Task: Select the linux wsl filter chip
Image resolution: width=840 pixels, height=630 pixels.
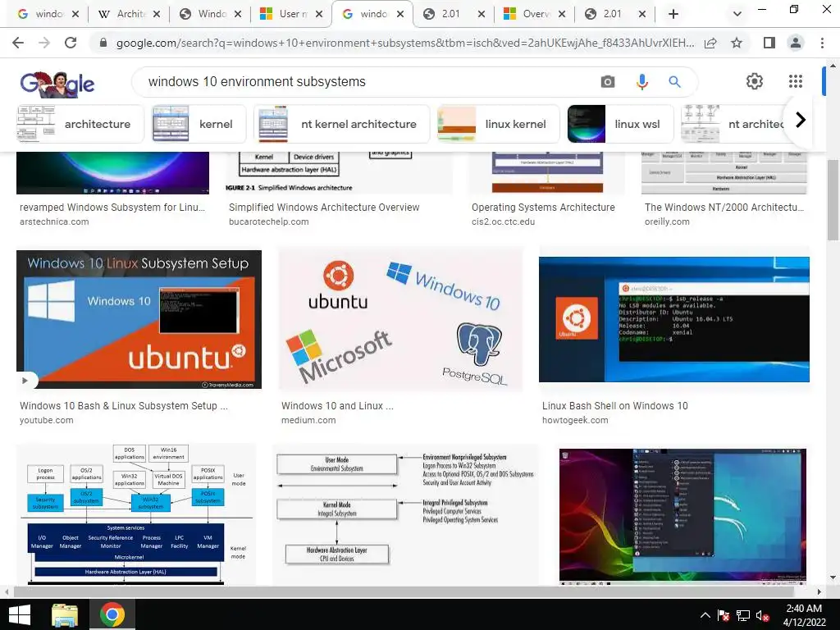Action: coord(620,124)
